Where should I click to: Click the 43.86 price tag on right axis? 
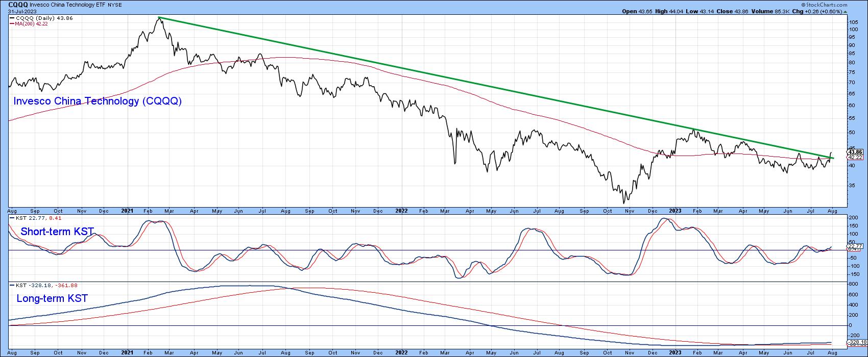tap(855, 152)
